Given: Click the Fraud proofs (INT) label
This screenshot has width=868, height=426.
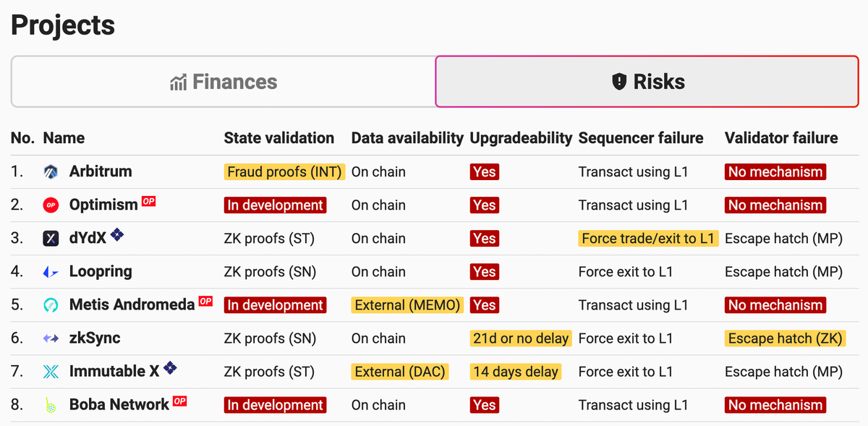Looking at the screenshot, I should click(285, 172).
